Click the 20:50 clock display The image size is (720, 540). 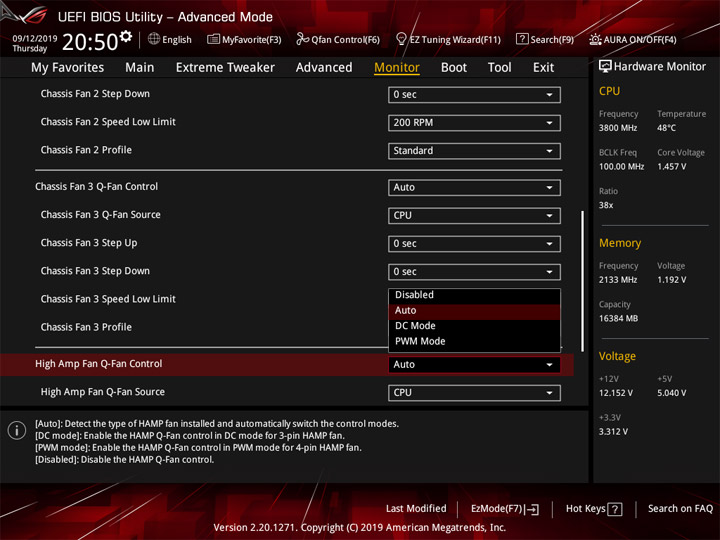(90, 42)
